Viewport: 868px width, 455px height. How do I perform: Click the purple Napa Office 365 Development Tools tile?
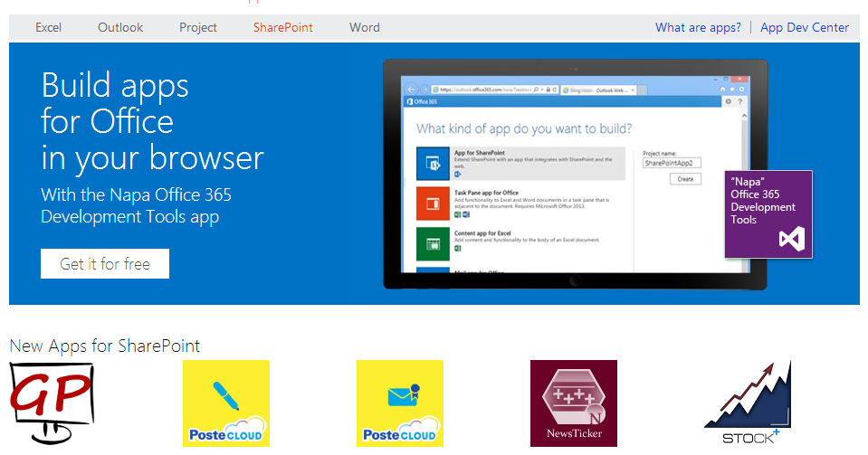coord(768,214)
